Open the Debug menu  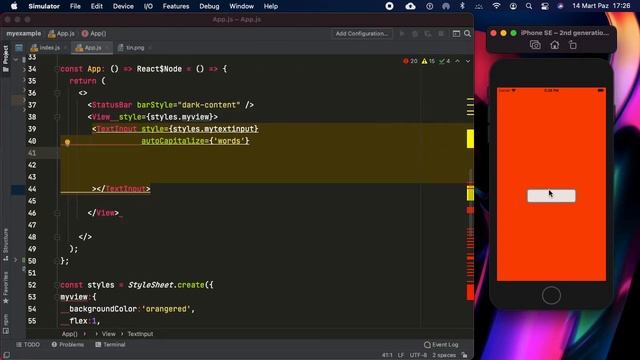pyautogui.click(x=209, y=6)
